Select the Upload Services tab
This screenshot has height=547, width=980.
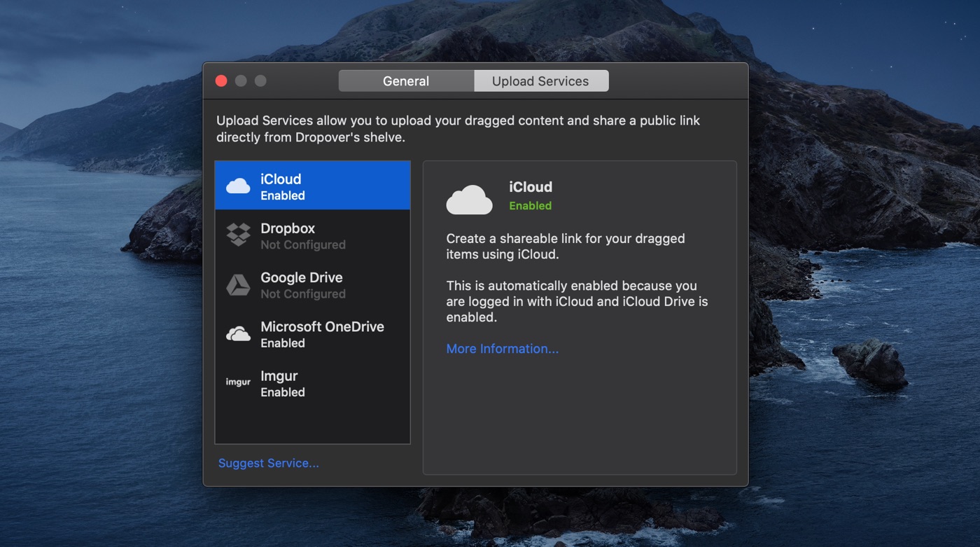coord(540,81)
